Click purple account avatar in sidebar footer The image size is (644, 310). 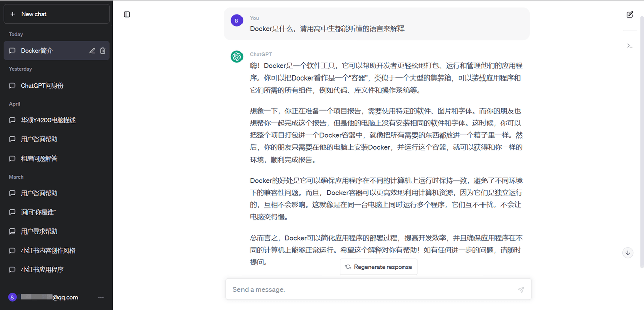(x=13, y=297)
